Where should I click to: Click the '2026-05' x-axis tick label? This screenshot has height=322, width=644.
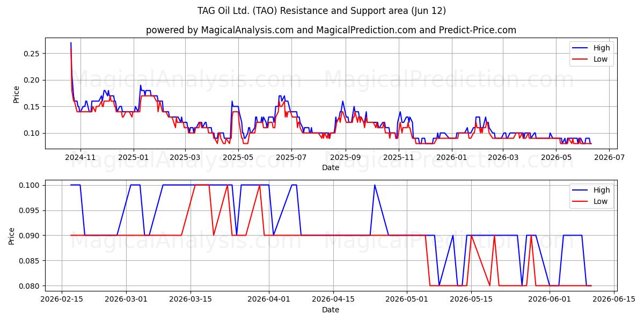coord(557,157)
